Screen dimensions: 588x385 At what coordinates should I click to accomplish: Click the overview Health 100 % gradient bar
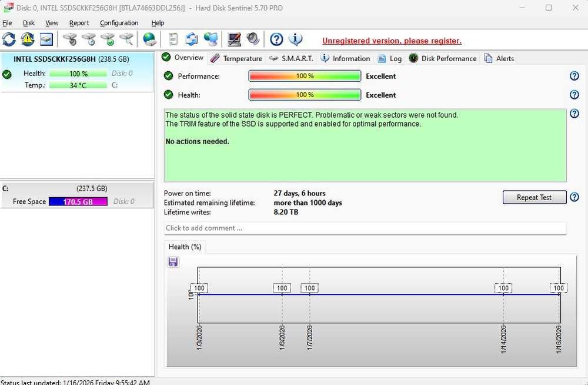305,95
